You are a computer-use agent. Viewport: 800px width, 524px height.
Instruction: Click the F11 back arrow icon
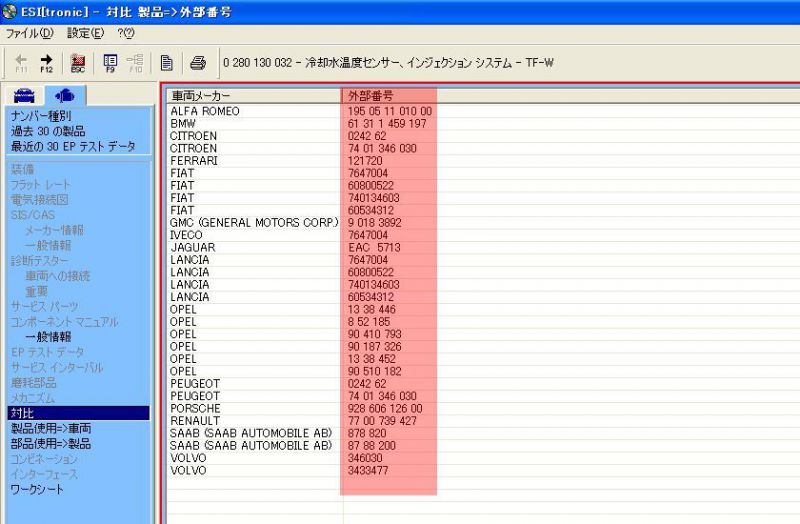tap(21, 62)
